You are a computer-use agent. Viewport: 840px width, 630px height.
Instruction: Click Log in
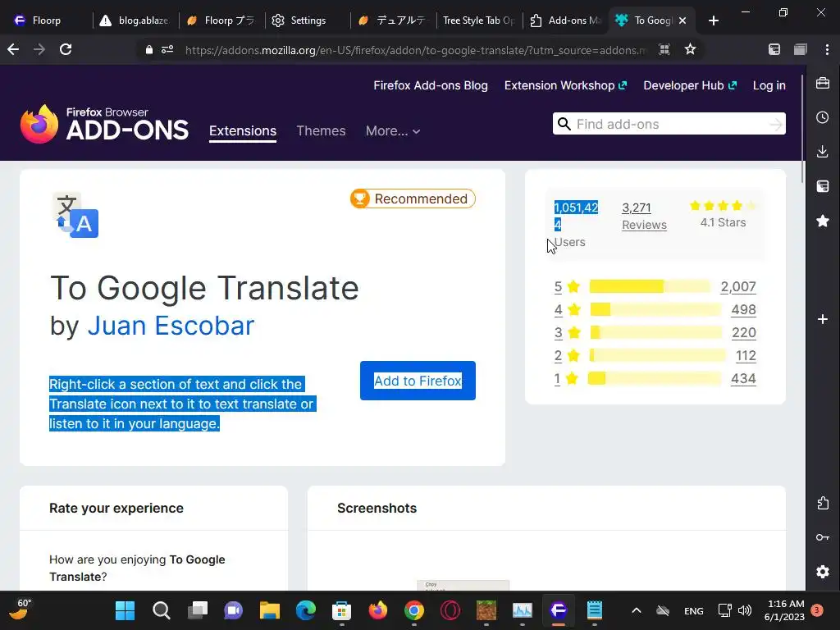tap(769, 85)
